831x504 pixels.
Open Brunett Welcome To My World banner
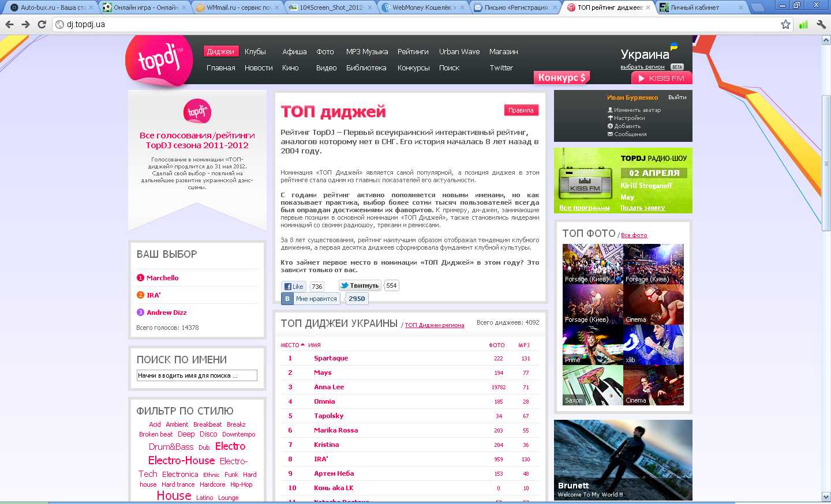pos(623,460)
